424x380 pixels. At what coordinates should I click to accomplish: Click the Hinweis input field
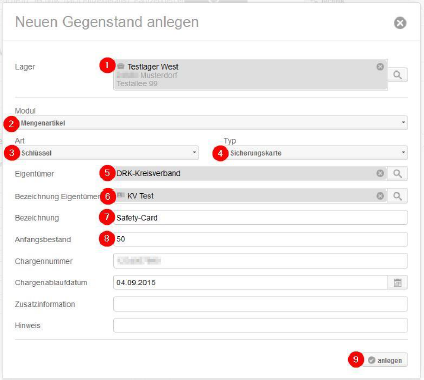(260, 325)
